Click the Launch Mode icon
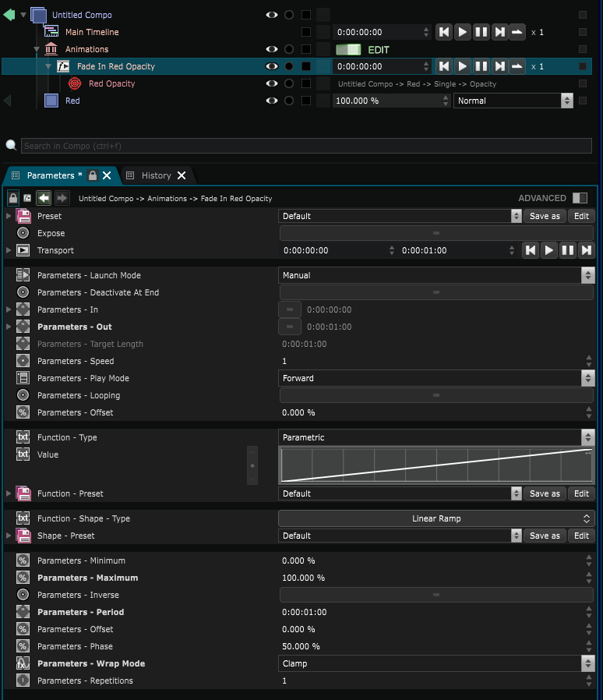This screenshot has height=700, width=603. [23, 275]
